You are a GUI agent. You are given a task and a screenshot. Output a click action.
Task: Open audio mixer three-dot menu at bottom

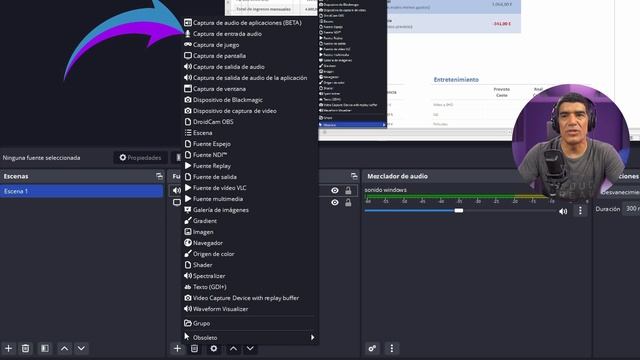[x=392, y=348]
